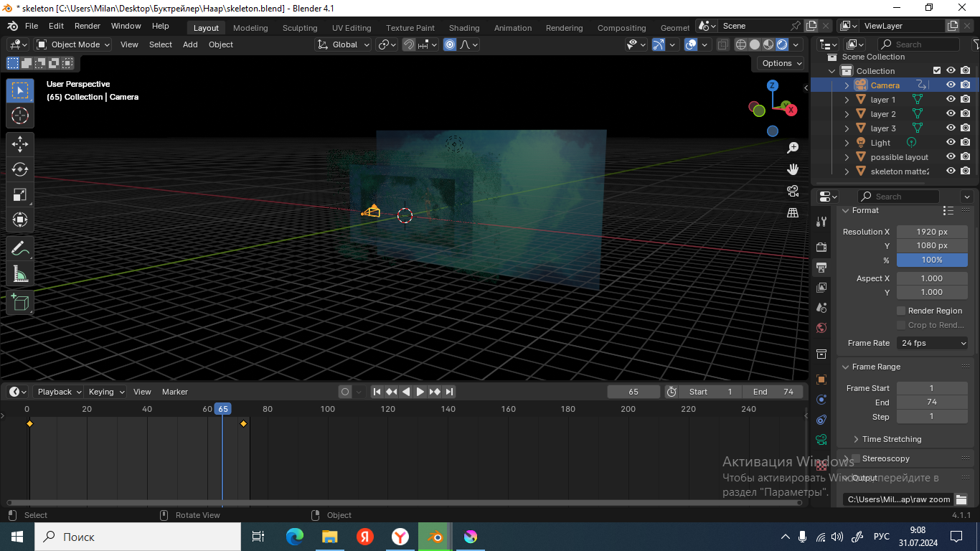The image size is (980, 551).
Task: Select the Measure tool
Action: coord(20,274)
